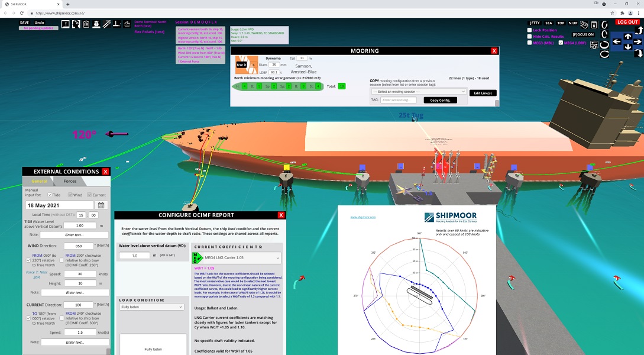Open the info panel icon

coord(594,25)
